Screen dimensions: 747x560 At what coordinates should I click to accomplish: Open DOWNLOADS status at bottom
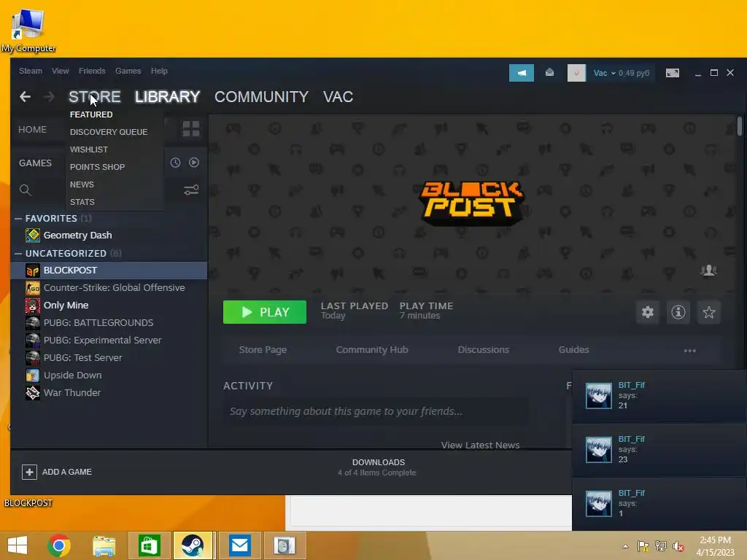tap(377, 467)
